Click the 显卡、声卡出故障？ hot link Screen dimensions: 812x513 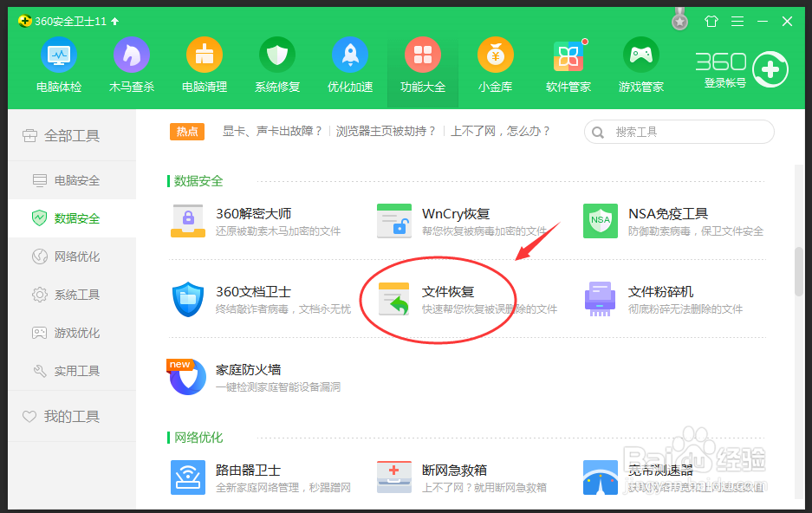click(x=272, y=132)
